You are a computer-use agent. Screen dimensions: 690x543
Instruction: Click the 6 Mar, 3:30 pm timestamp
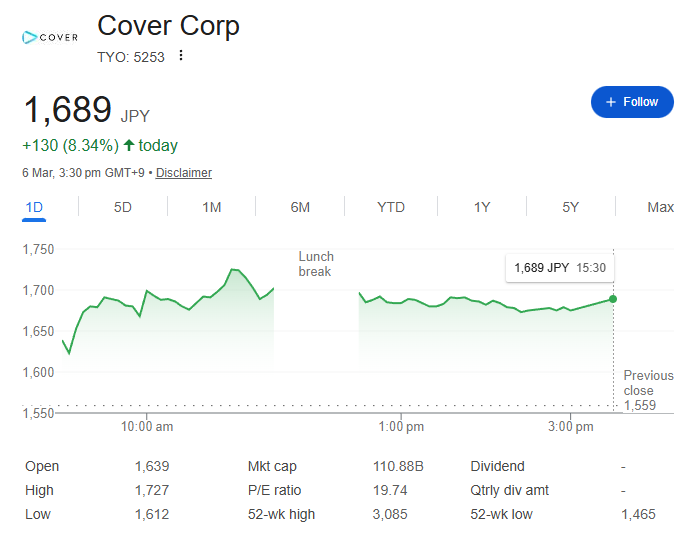(x=83, y=172)
